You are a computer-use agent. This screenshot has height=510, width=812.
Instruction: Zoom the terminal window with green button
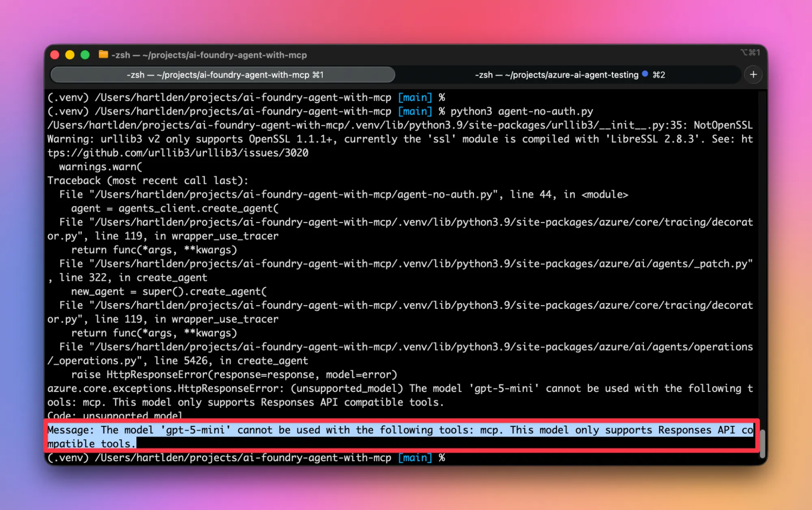click(85, 55)
